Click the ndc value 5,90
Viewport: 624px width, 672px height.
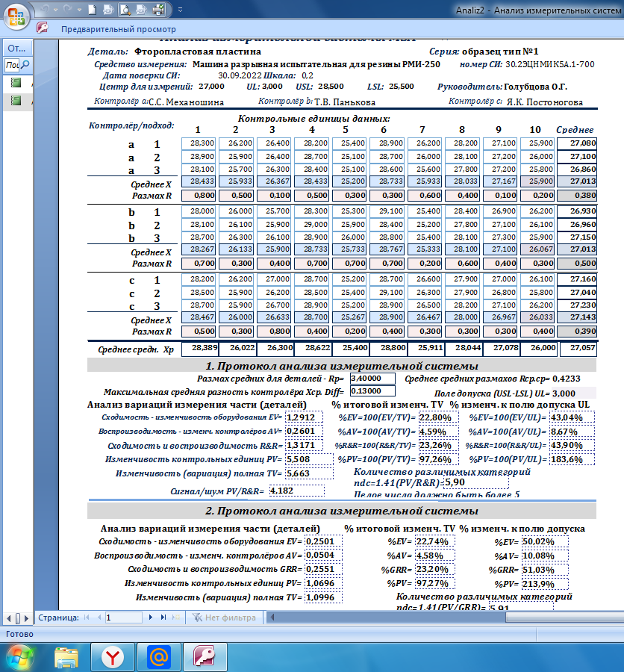pyautogui.click(x=476, y=482)
